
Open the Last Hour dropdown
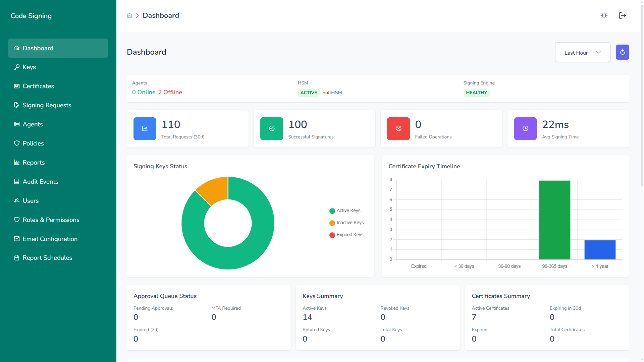click(x=583, y=52)
